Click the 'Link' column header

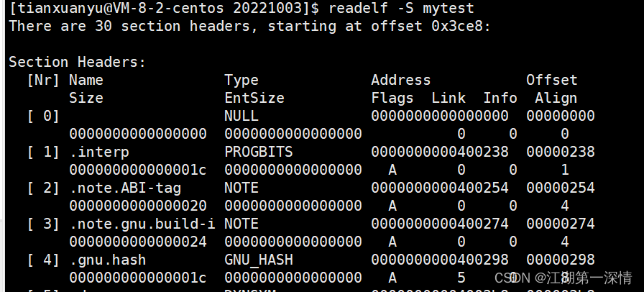(448, 98)
